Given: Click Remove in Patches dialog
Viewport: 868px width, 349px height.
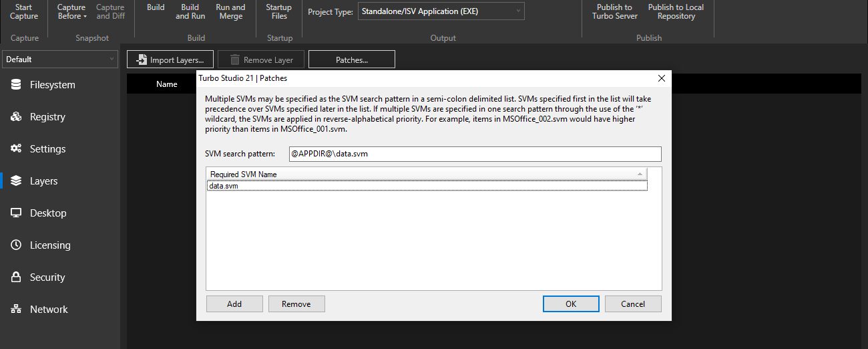Looking at the screenshot, I should click(x=296, y=304).
